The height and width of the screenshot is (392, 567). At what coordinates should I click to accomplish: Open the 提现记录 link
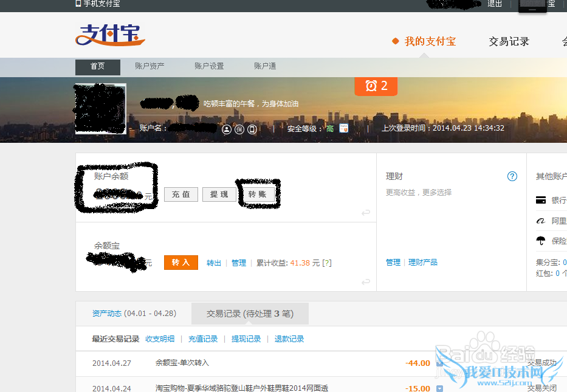coord(246,339)
